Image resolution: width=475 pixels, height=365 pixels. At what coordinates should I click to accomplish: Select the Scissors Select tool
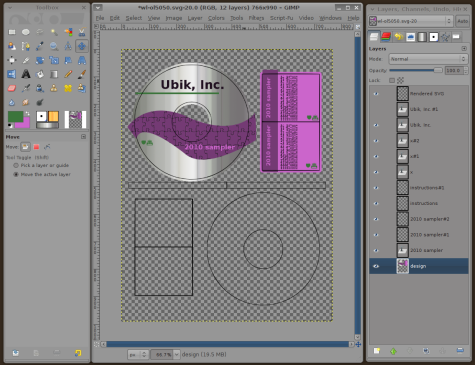(x=82, y=32)
